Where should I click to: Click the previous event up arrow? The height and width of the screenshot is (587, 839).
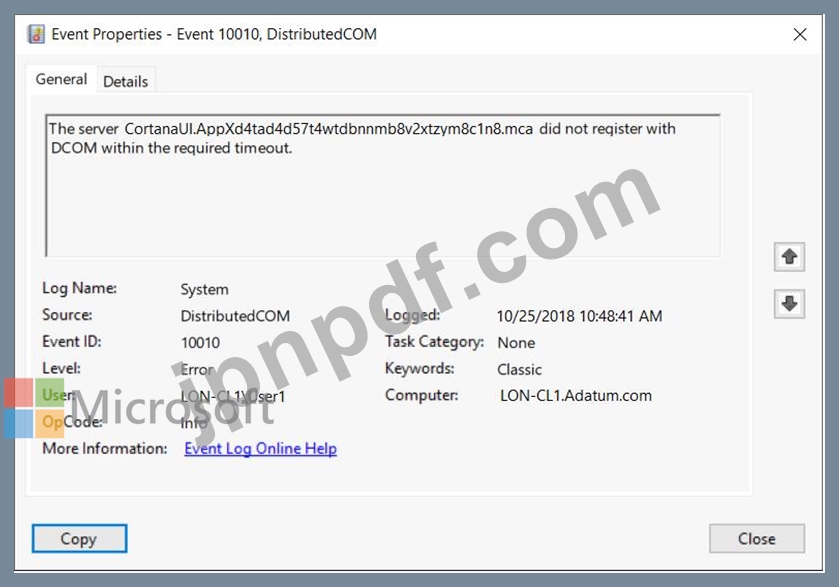[789, 257]
